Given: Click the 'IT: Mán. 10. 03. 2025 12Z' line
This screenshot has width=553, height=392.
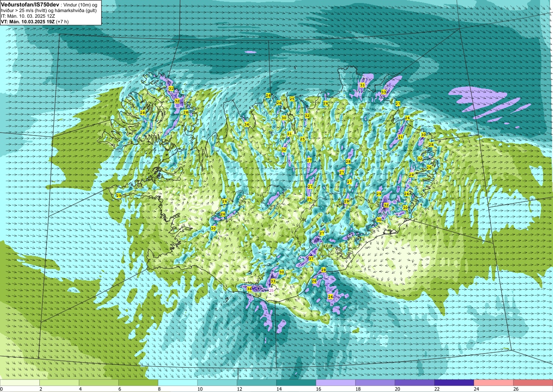Looking at the screenshot, I should (28, 16).
